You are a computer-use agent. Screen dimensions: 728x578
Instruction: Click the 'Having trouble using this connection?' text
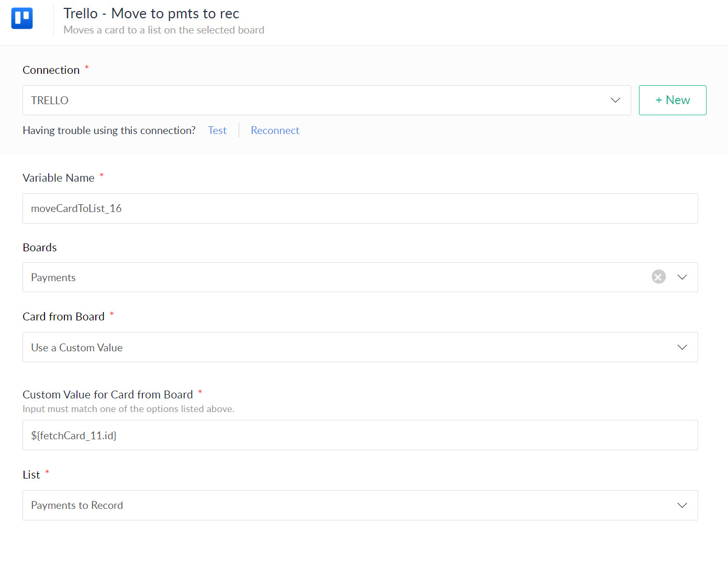pyautogui.click(x=109, y=130)
